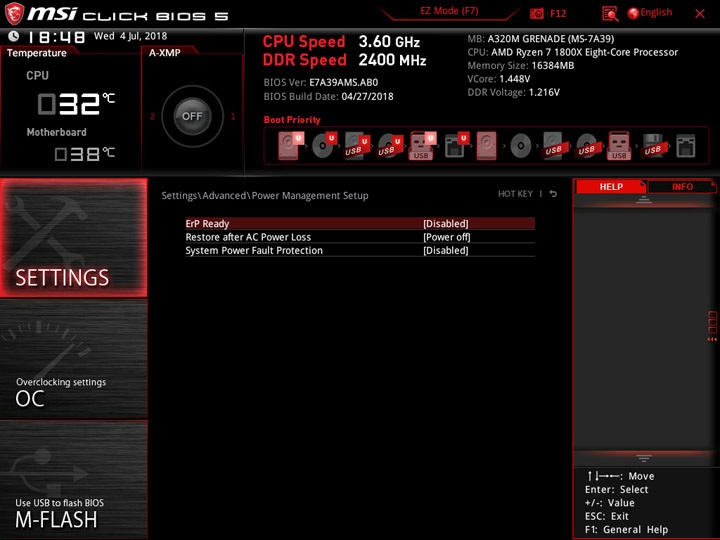Select the UEFI USB CD/DVD boot icon

coord(390,146)
